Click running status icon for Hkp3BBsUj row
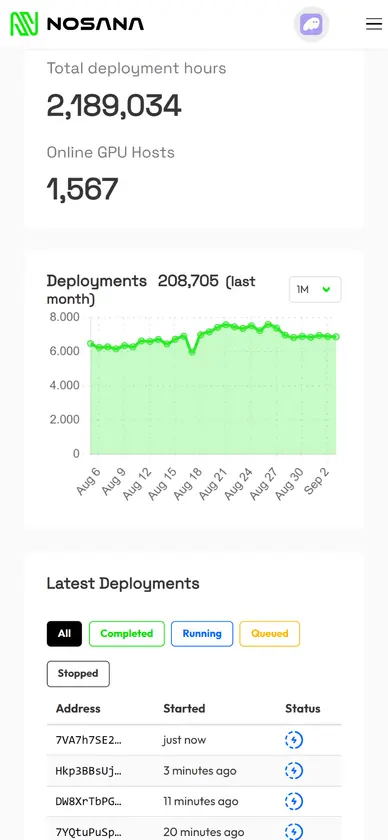Viewport: 388px width, 840px height. pyautogui.click(x=294, y=771)
